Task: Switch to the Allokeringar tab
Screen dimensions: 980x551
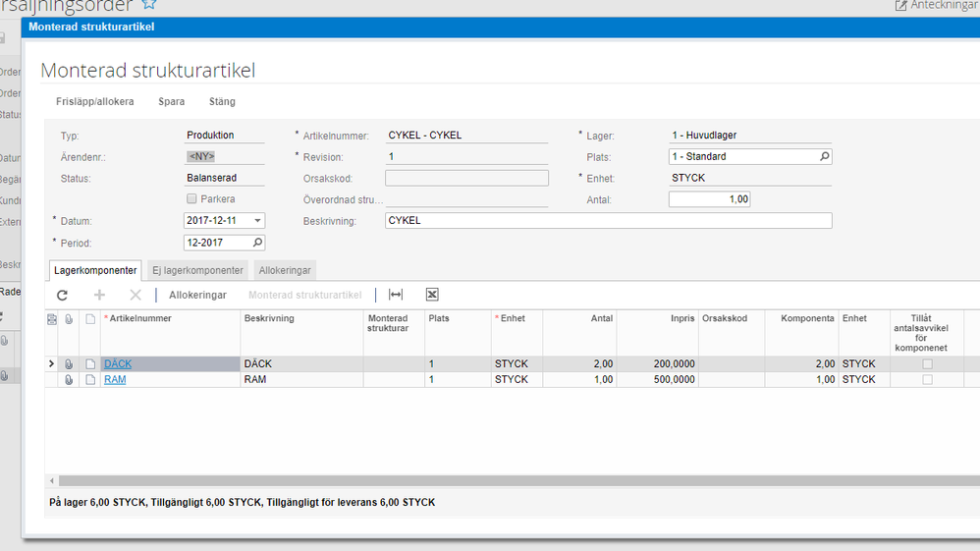Action: [285, 270]
